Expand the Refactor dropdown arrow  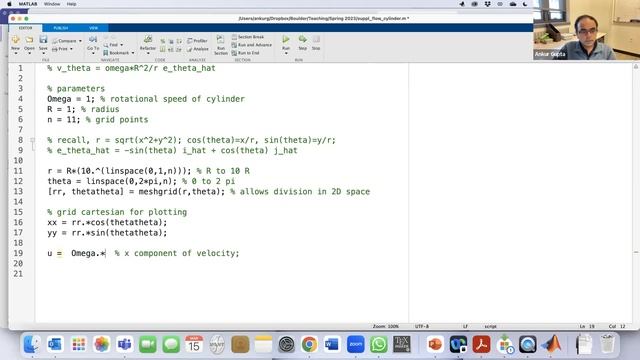(x=148, y=53)
